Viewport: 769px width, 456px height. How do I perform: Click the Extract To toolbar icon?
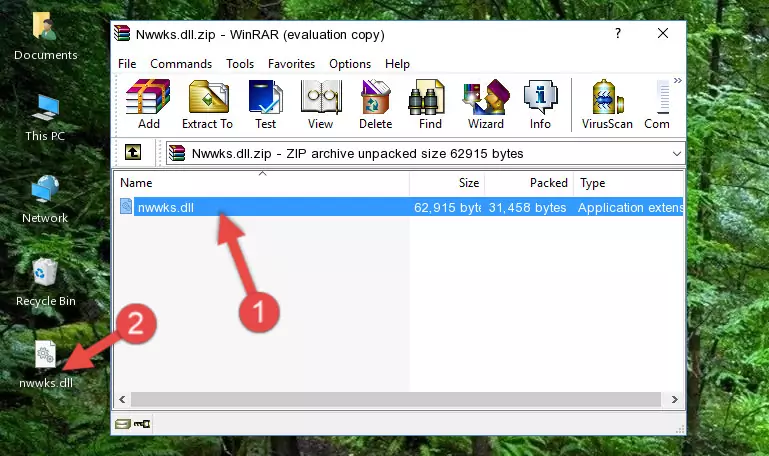pos(207,104)
